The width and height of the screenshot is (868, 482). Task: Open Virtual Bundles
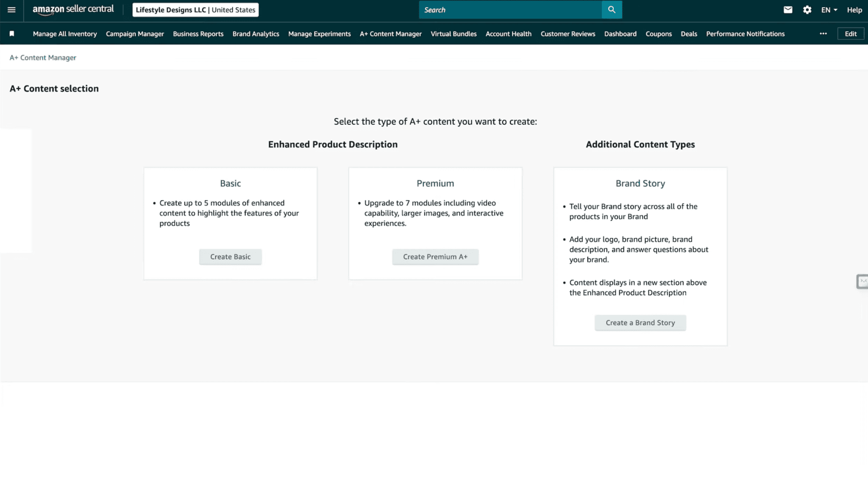453,33
